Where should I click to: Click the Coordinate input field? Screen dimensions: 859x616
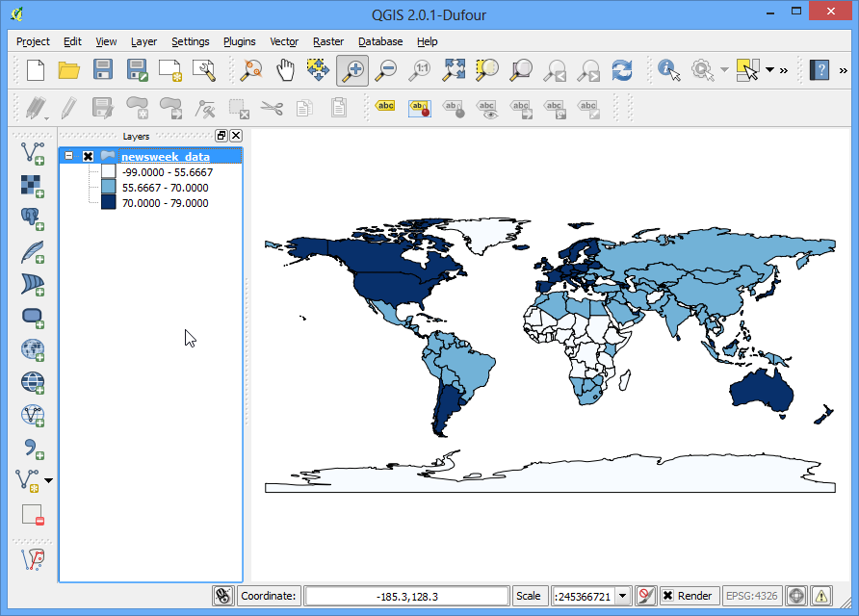pyautogui.click(x=407, y=597)
